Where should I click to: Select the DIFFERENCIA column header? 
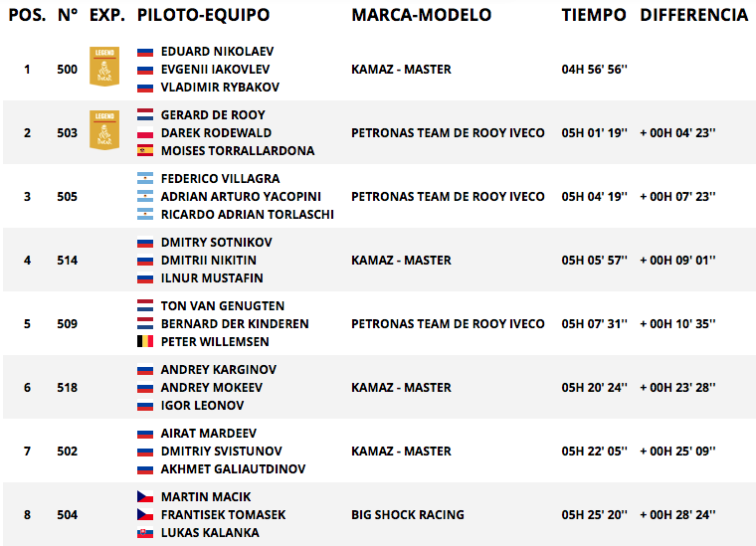point(693,15)
